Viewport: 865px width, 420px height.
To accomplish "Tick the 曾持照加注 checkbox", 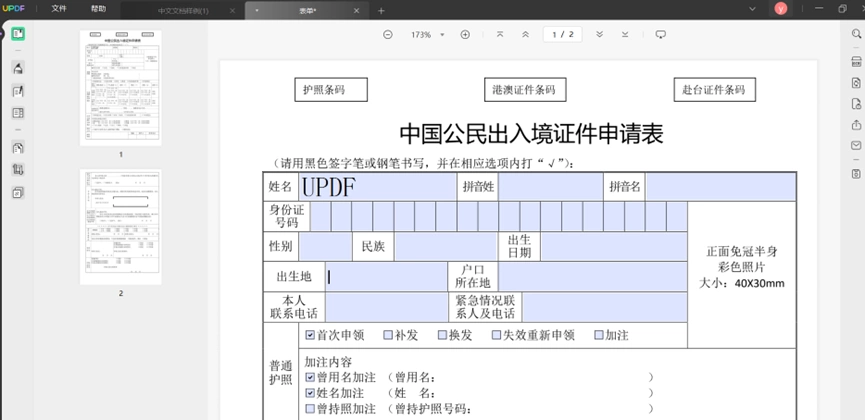I will tap(310, 409).
